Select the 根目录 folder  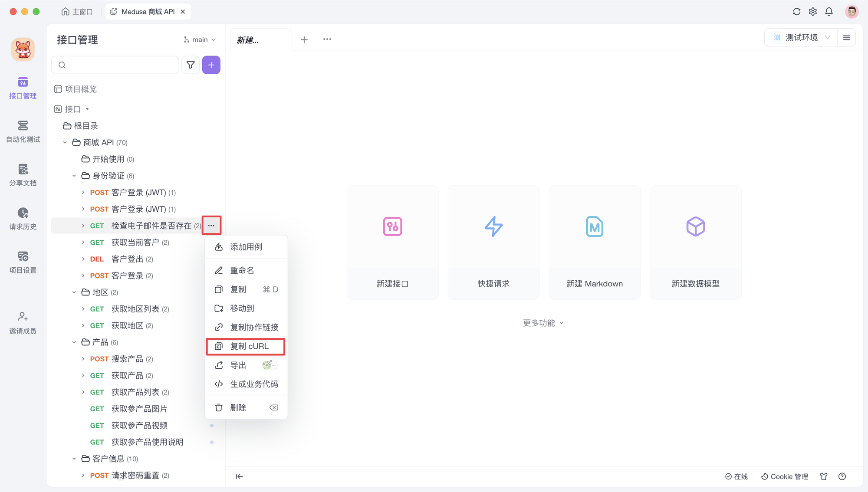81,126
